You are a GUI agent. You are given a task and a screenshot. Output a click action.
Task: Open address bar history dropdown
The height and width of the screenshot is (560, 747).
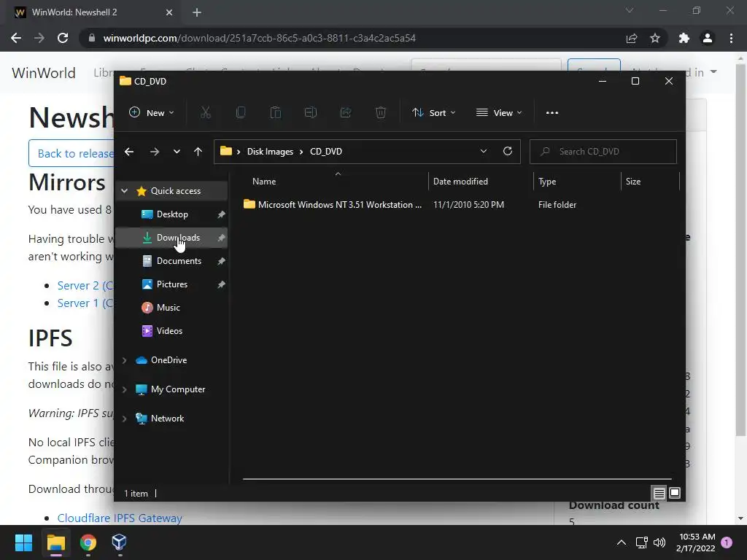(484, 151)
